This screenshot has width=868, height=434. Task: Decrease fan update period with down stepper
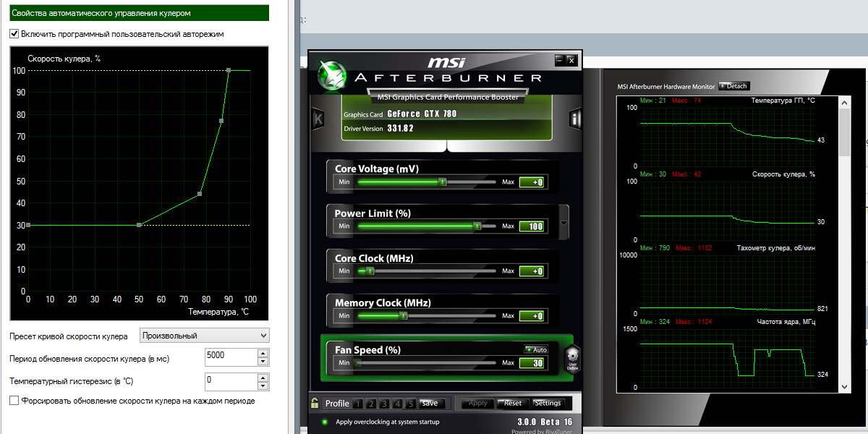click(263, 361)
